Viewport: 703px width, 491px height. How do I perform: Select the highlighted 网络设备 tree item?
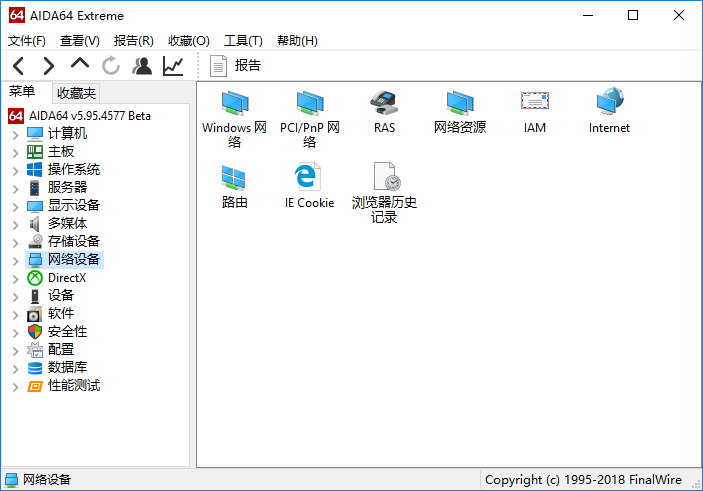65,260
